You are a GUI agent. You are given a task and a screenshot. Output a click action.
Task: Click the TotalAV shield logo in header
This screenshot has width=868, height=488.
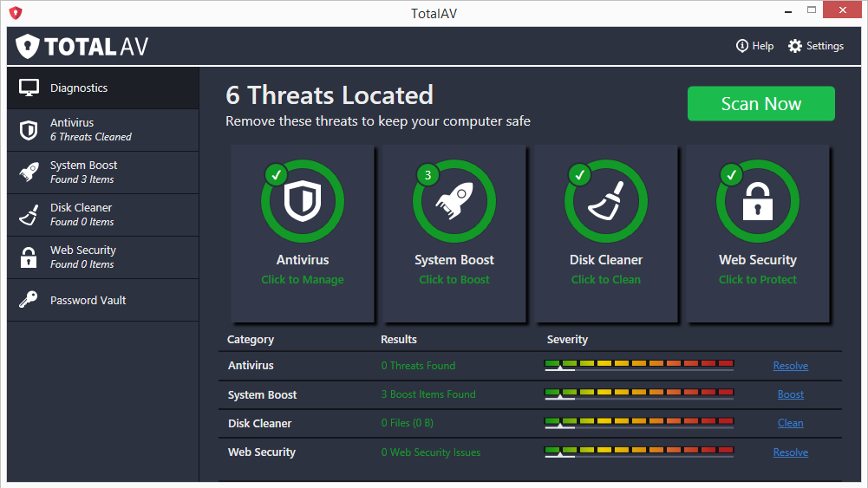coord(28,47)
